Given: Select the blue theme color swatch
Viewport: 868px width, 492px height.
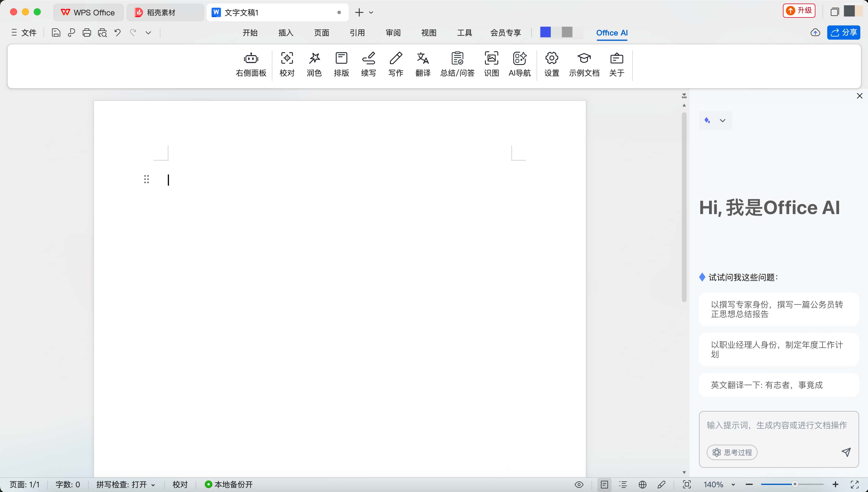Looking at the screenshot, I should point(545,32).
